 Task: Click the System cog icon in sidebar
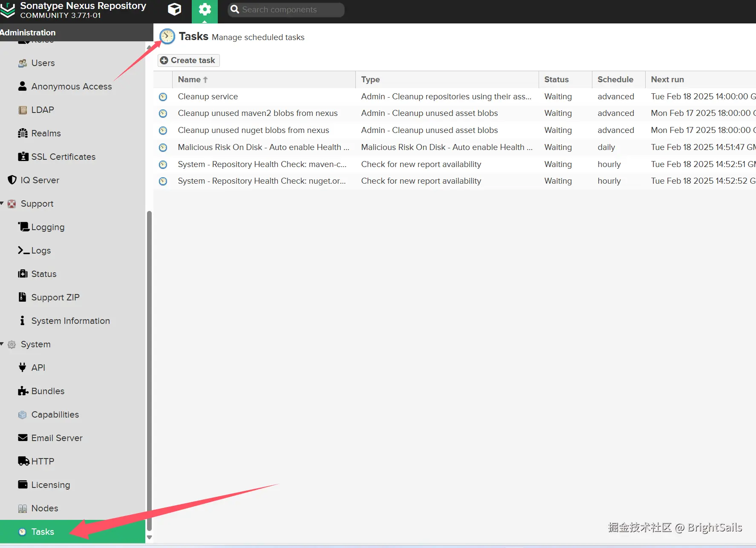click(12, 344)
